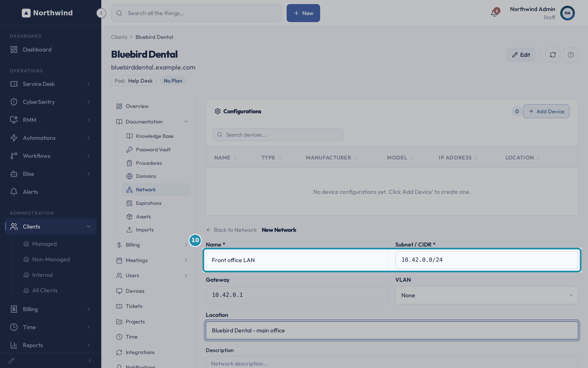
Task: Open the NA user avatar menu
Action: click(567, 13)
